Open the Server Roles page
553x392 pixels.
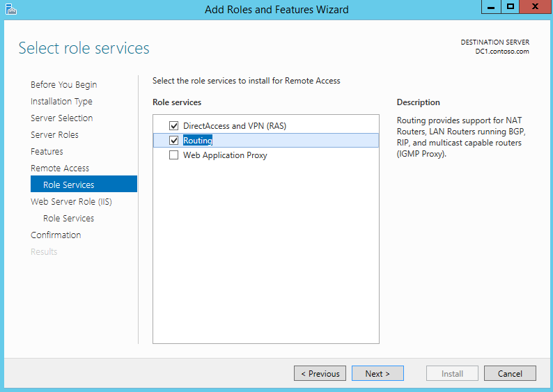[x=54, y=134]
